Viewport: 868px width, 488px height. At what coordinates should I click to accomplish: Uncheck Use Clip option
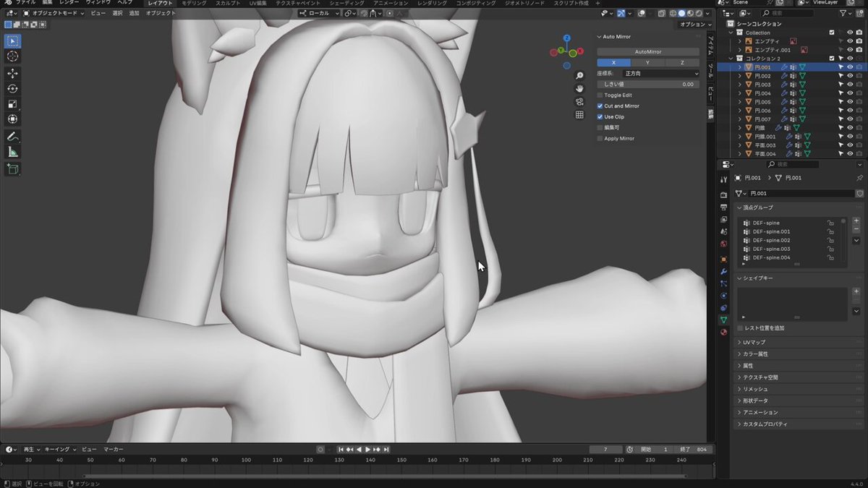[x=600, y=116]
